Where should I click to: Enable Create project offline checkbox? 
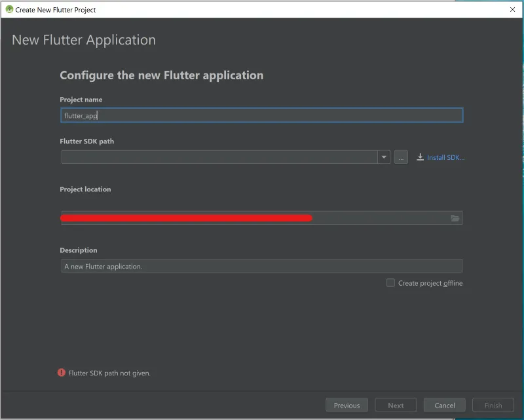click(x=390, y=283)
